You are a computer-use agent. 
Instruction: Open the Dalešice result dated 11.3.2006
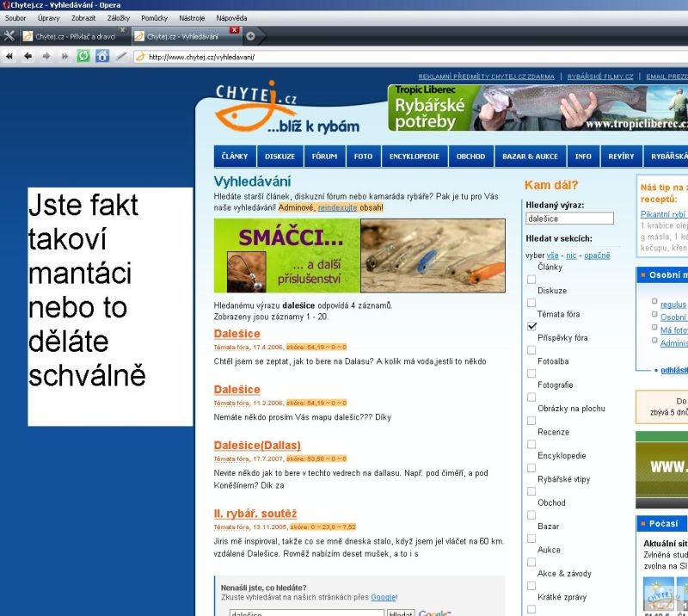click(x=237, y=390)
